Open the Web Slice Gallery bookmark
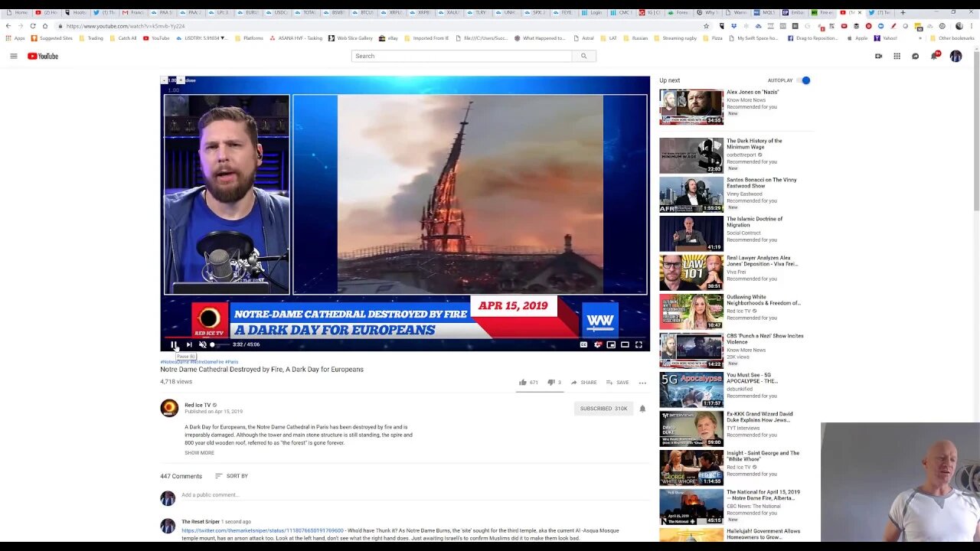The image size is (980, 551). pyautogui.click(x=350, y=38)
